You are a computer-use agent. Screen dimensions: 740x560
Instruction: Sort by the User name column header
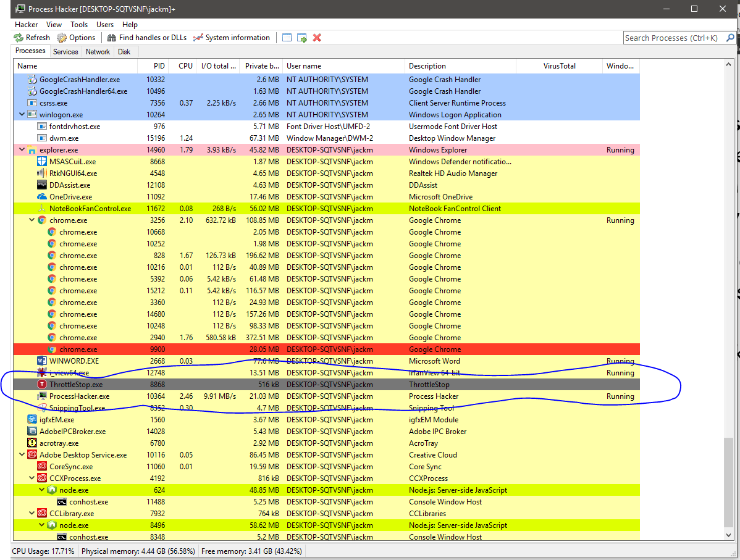(343, 66)
